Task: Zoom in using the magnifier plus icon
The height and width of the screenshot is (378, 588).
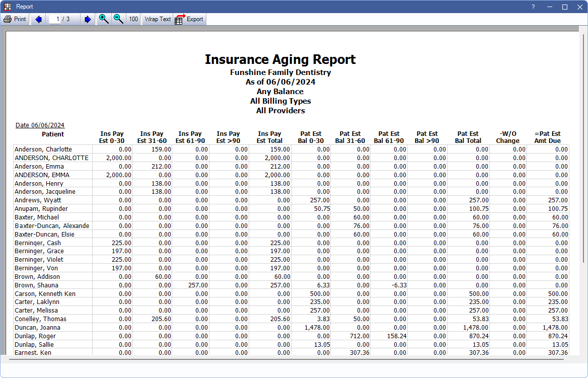Action: tap(104, 19)
